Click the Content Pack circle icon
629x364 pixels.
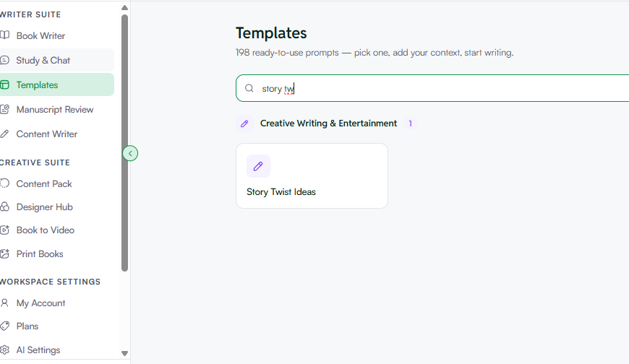4,183
